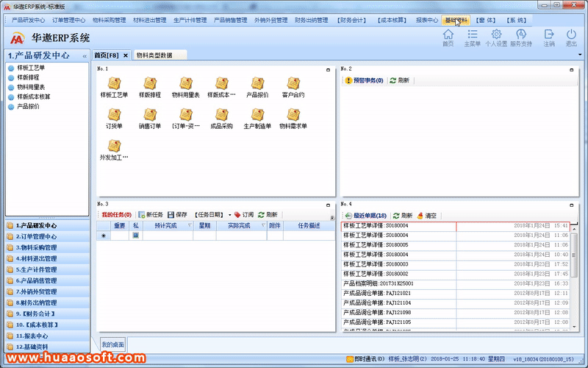Open 服务支持 icon

tap(521, 38)
